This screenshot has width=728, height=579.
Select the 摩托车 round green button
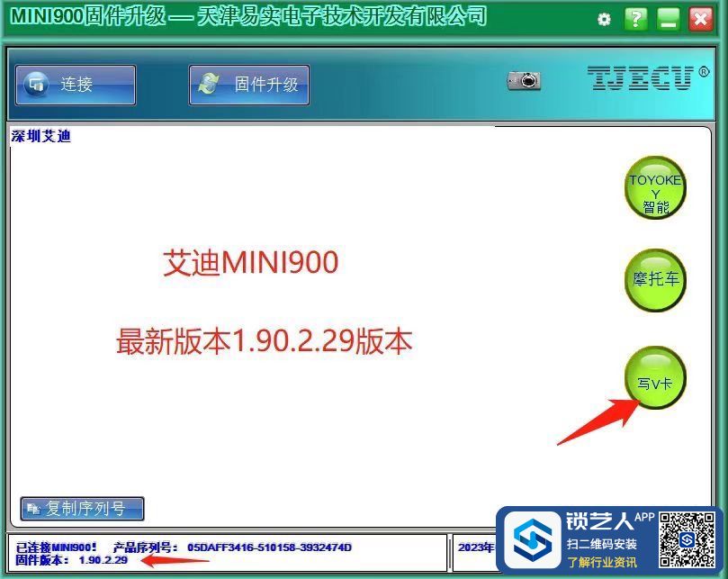[655, 280]
